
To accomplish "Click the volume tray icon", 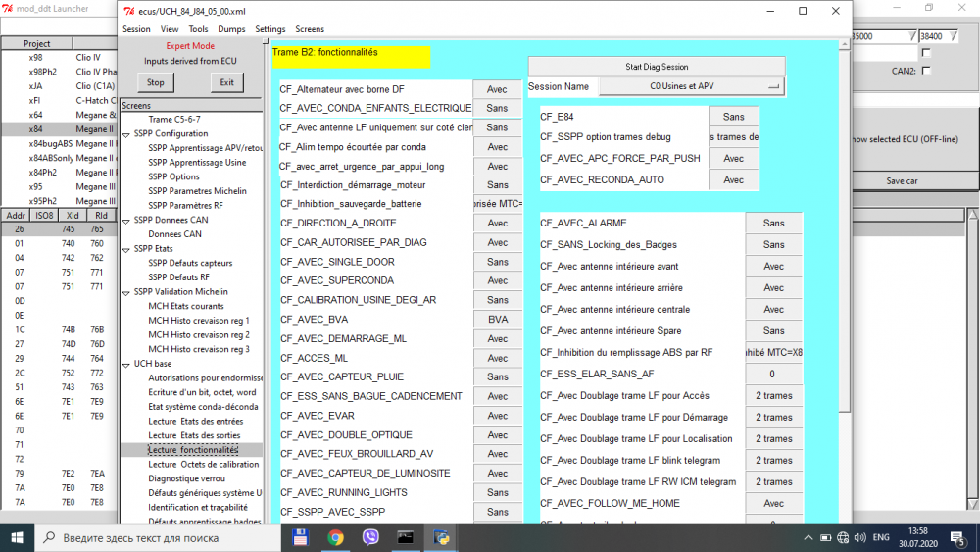I will tap(860, 537).
